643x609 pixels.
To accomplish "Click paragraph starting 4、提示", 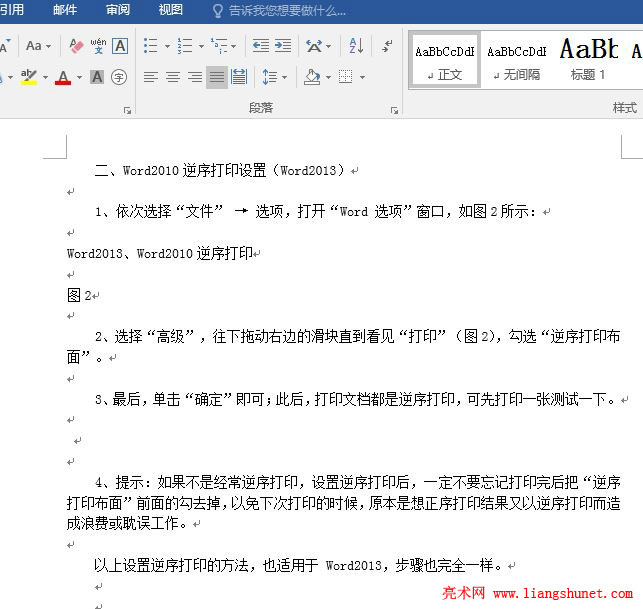I will point(344,503).
